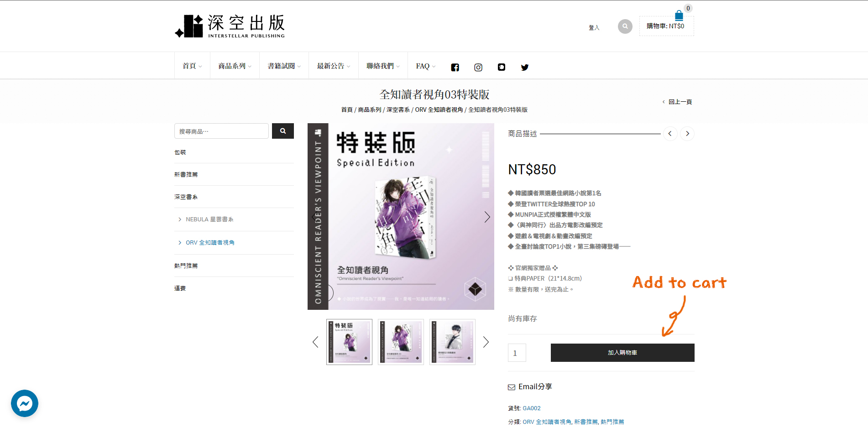
Task: Expand the FAQ dropdown menu
Action: pyautogui.click(x=425, y=66)
